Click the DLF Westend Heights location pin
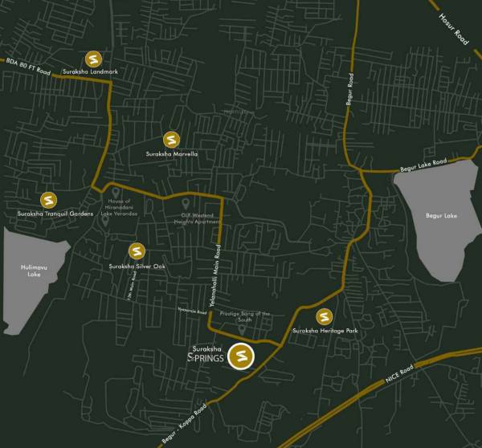Viewport: 482px width, 448px height. click(186, 204)
